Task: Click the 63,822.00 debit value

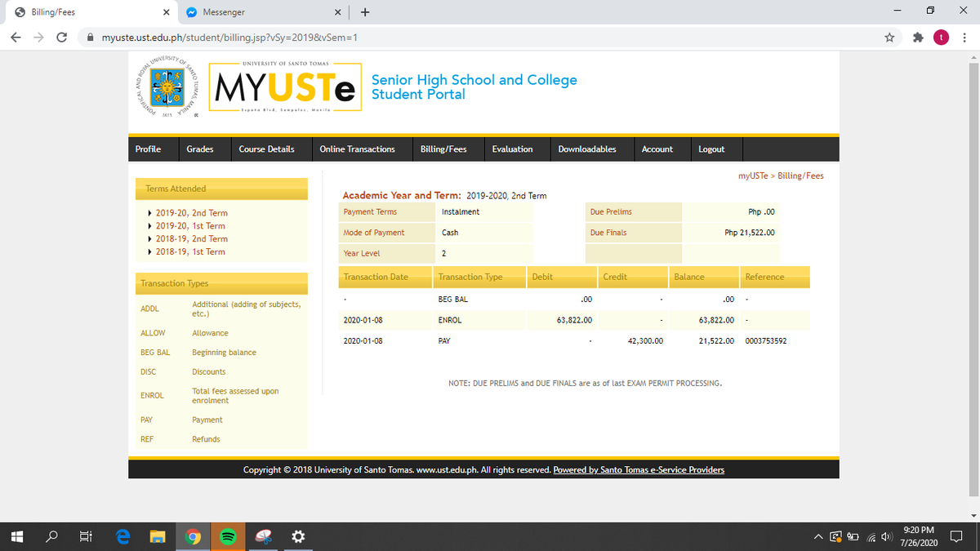Action: [574, 320]
